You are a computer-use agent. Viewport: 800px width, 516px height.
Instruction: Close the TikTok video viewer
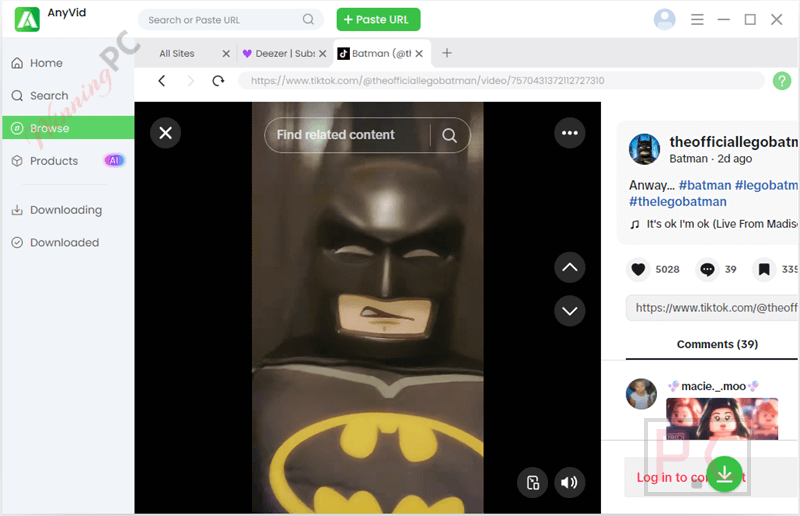165,133
